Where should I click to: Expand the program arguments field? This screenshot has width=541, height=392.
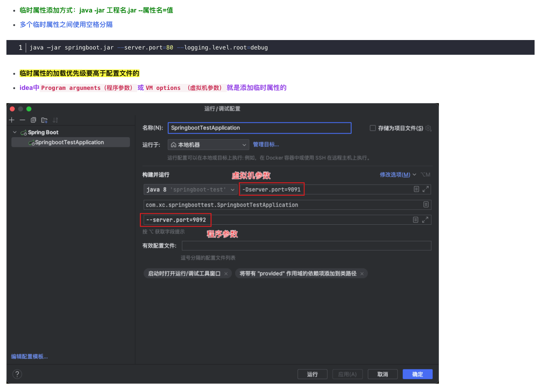coord(425,220)
